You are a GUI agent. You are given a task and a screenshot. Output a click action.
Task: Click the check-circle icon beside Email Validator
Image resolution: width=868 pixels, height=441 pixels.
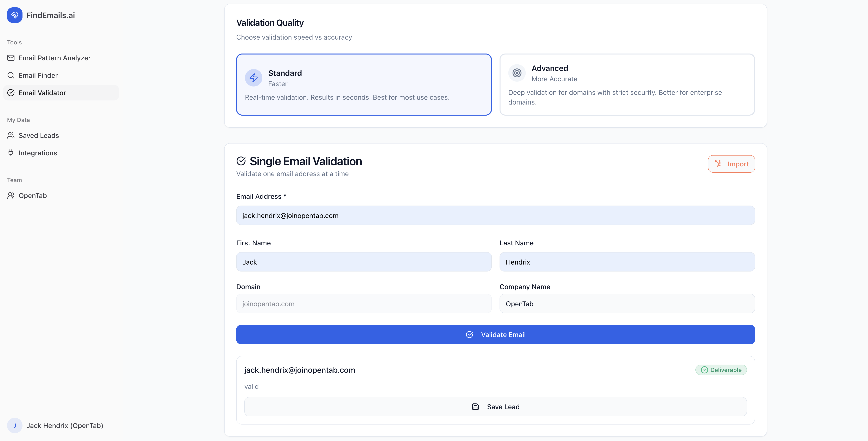pyautogui.click(x=11, y=93)
